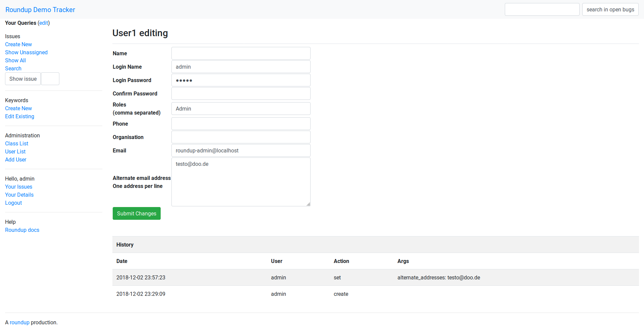The width and height of the screenshot is (644, 332).
Task: Open Roundup docs help link
Action: (22, 230)
